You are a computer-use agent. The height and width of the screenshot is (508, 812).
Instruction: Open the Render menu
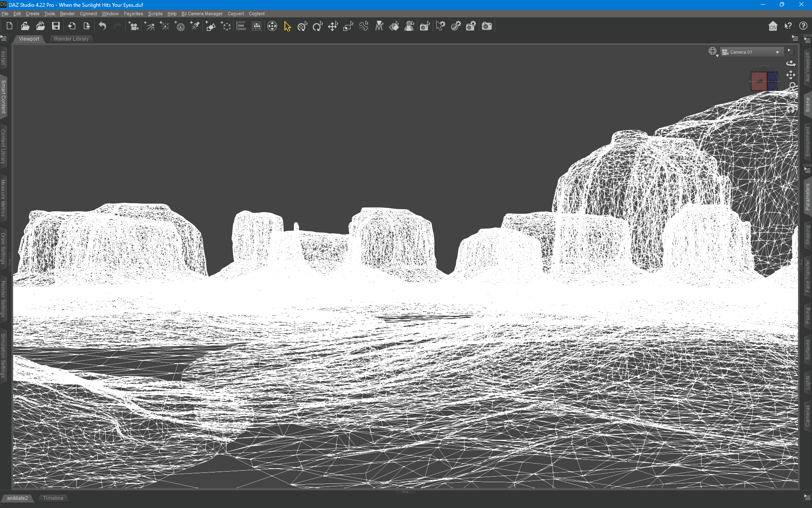tap(67, 14)
